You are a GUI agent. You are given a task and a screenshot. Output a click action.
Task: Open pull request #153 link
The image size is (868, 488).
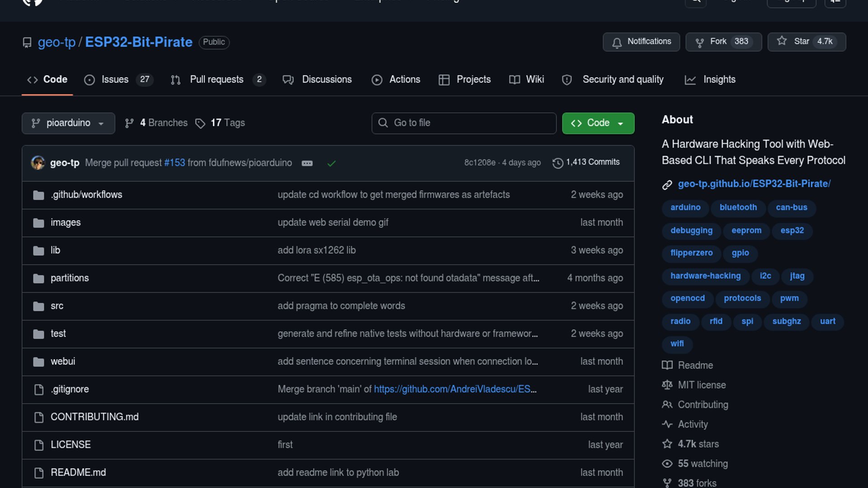175,163
